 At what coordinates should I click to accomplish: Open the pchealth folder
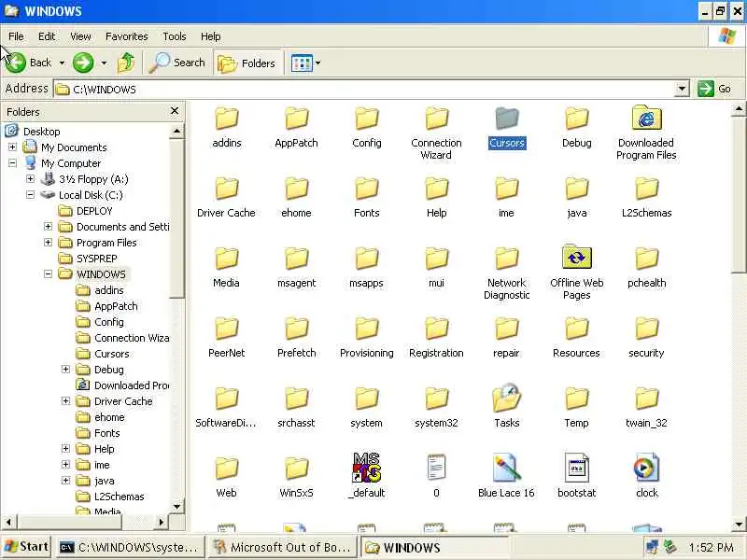click(x=646, y=259)
